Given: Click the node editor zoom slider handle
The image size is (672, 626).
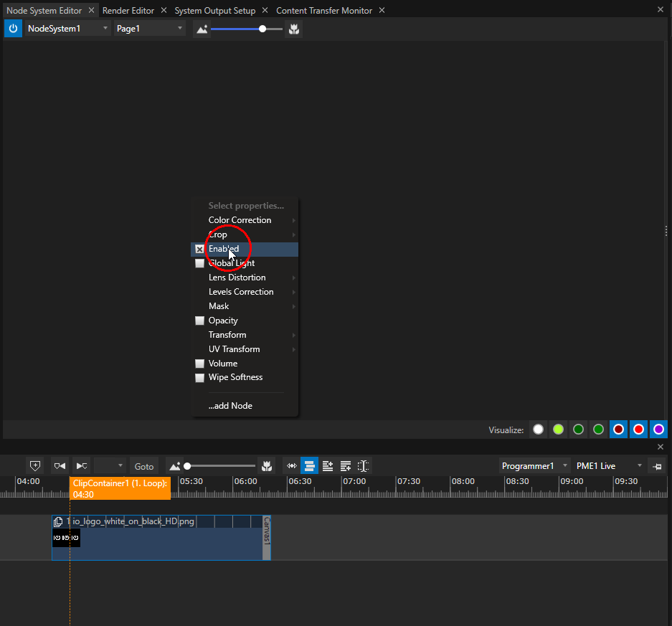Looking at the screenshot, I should point(262,29).
